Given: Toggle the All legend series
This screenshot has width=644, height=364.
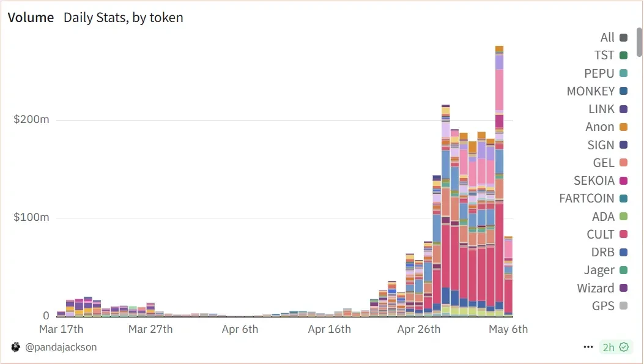Looking at the screenshot, I should point(613,37).
